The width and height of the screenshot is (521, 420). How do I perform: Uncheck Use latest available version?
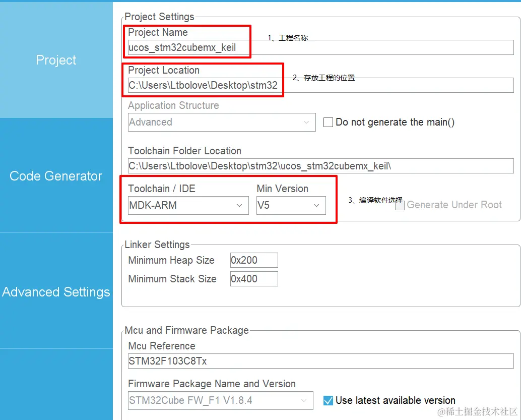(328, 401)
